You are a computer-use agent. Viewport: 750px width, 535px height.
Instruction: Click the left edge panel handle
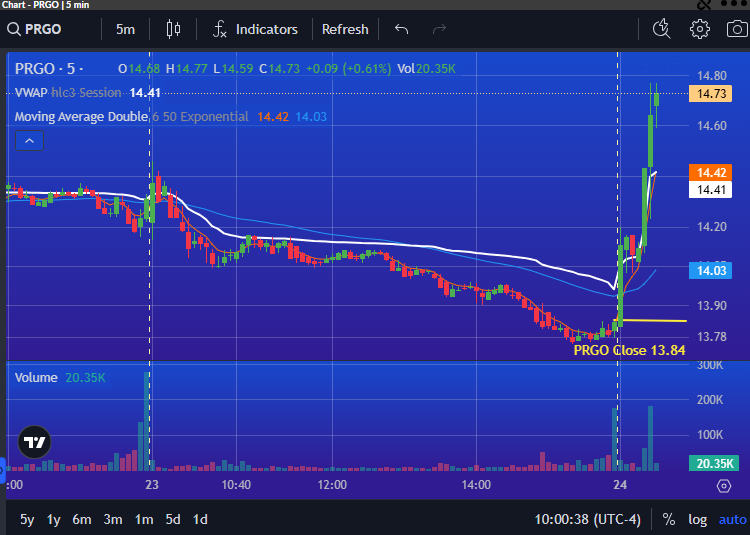point(2,470)
